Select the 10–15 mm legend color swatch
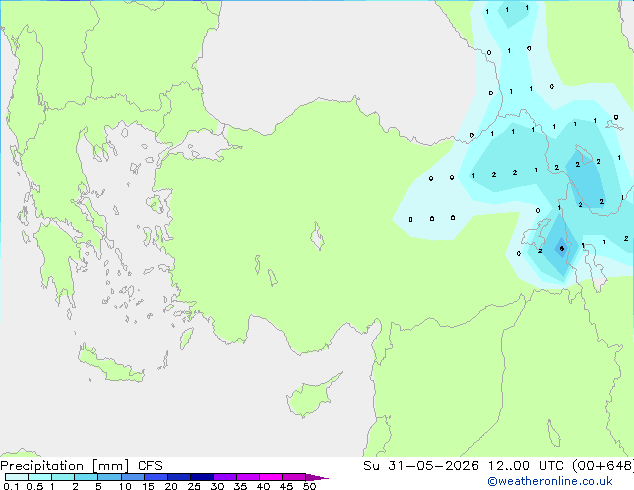This screenshot has height=490, width=634. pos(132,477)
